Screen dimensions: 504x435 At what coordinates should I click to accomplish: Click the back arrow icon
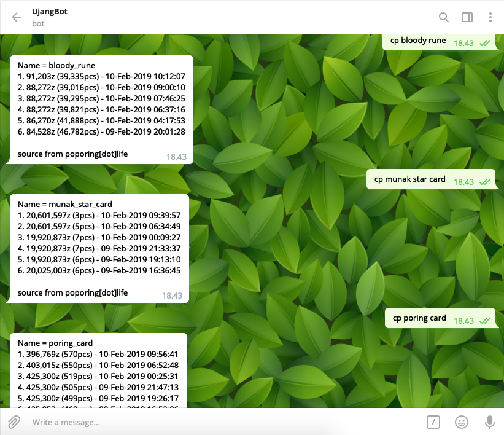click(x=17, y=17)
